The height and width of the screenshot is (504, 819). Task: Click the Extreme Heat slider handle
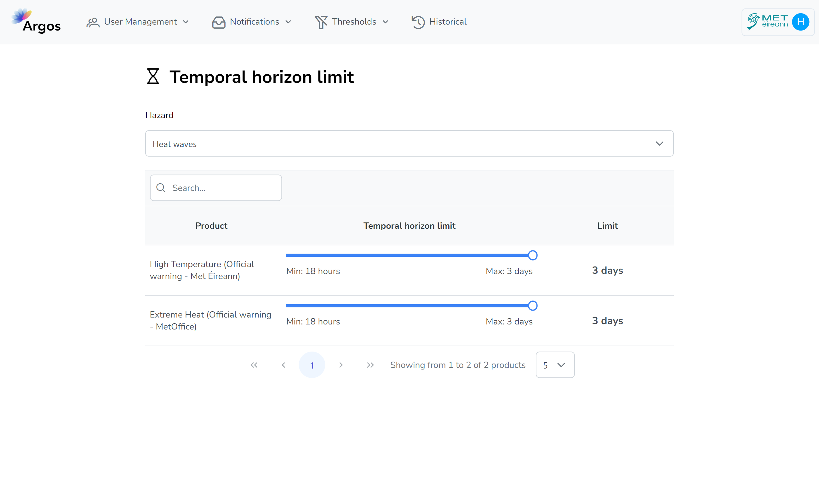(533, 306)
